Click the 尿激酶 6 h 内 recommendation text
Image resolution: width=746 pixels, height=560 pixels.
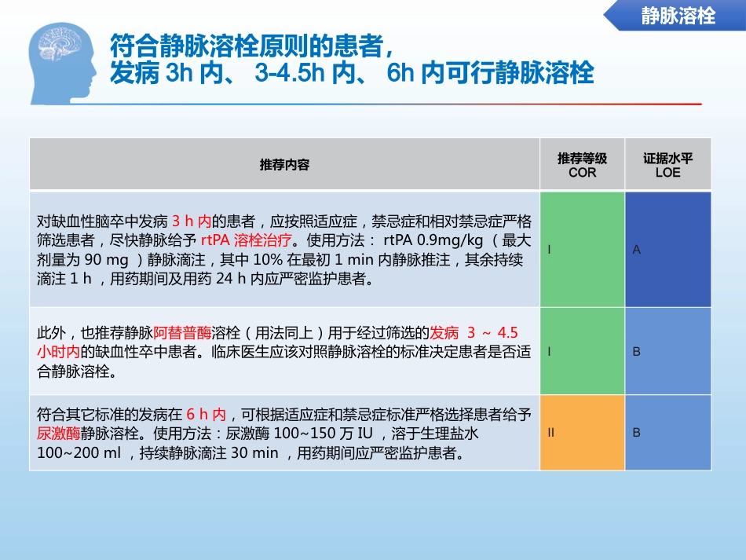pyautogui.click(x=284, y=433)
